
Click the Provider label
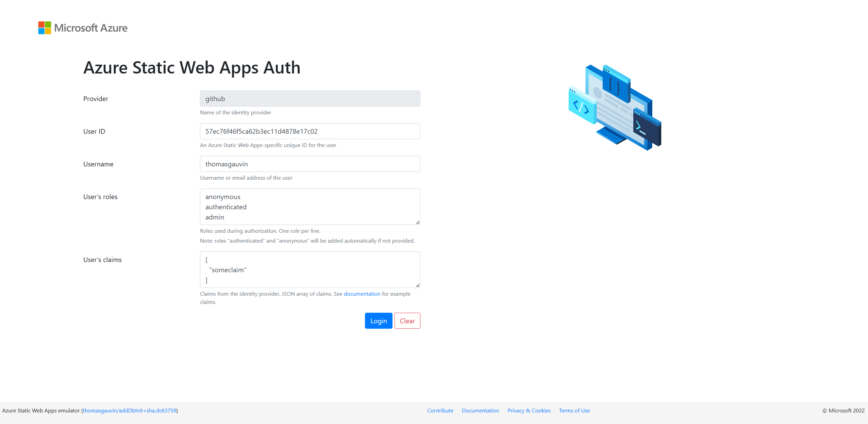tap(96, 99)
